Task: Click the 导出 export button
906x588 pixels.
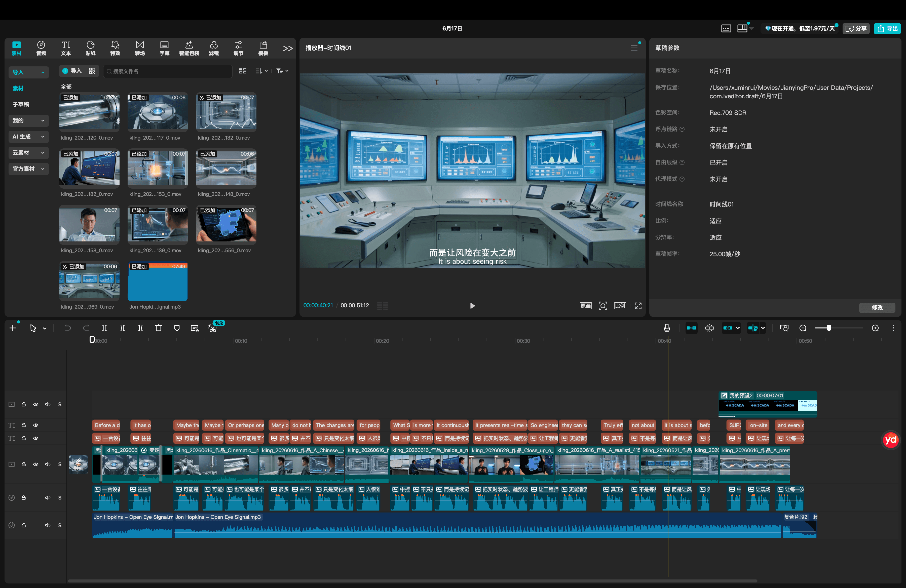Action: pos(887,28)
